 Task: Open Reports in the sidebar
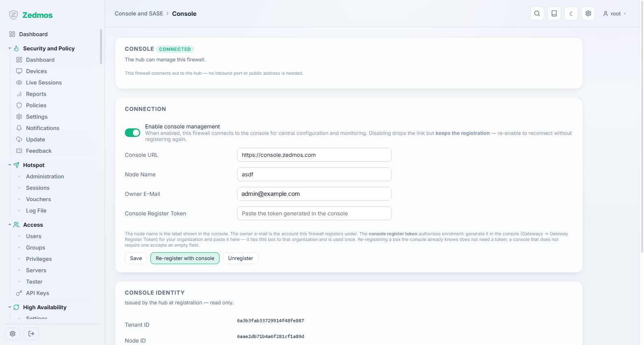click(x=36, y=94)
